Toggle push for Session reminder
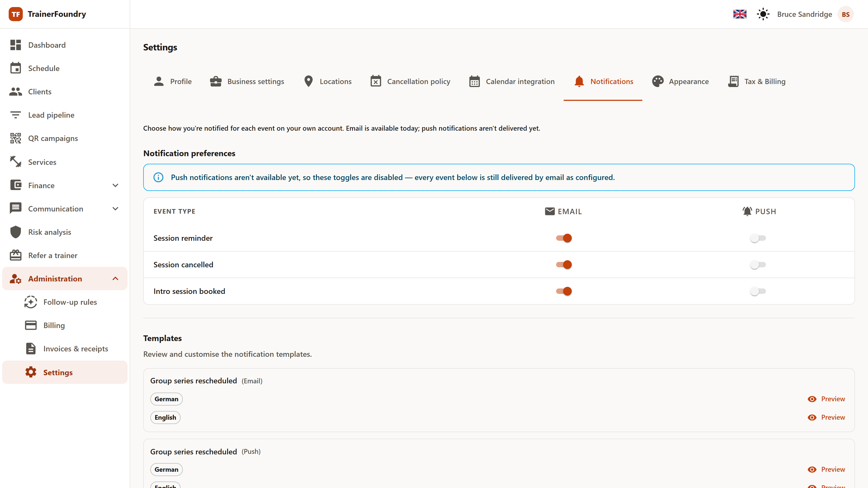 [758, 238]
